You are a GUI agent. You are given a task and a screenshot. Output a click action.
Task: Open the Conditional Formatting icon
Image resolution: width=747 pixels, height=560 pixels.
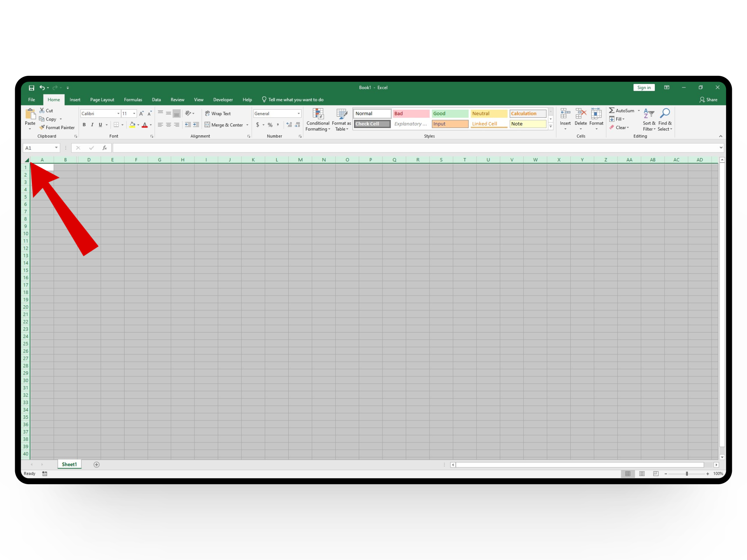click(x=318, y=114)
